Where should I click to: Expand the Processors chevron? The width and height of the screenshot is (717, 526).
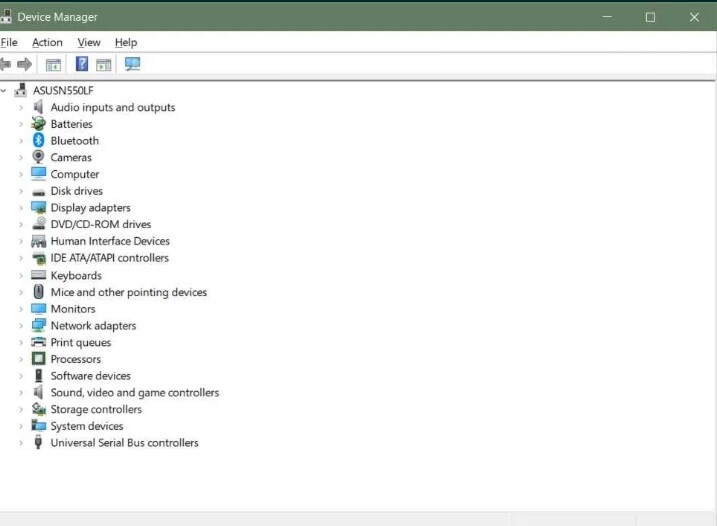(x=21, y=359)
